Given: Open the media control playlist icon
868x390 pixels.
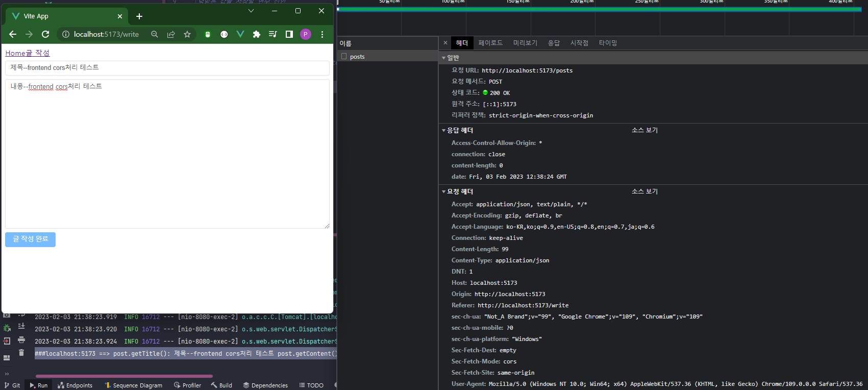Looking at the screenshot, I should click(273, 34).
